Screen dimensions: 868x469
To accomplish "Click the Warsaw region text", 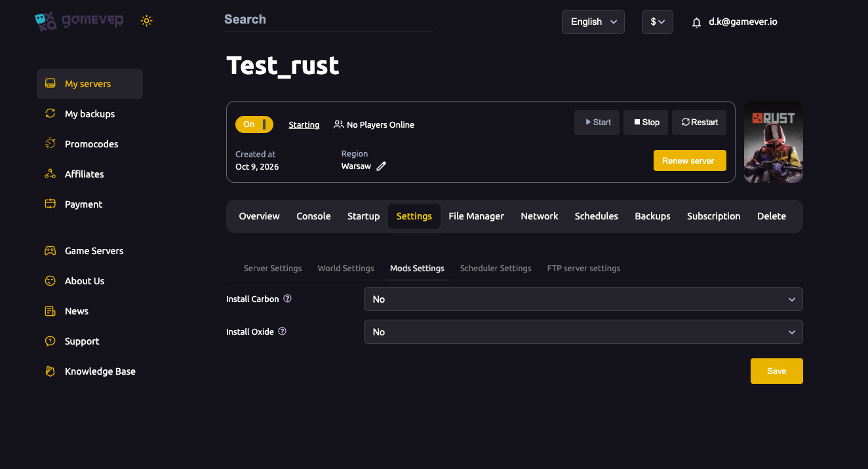I will [356, 166].
